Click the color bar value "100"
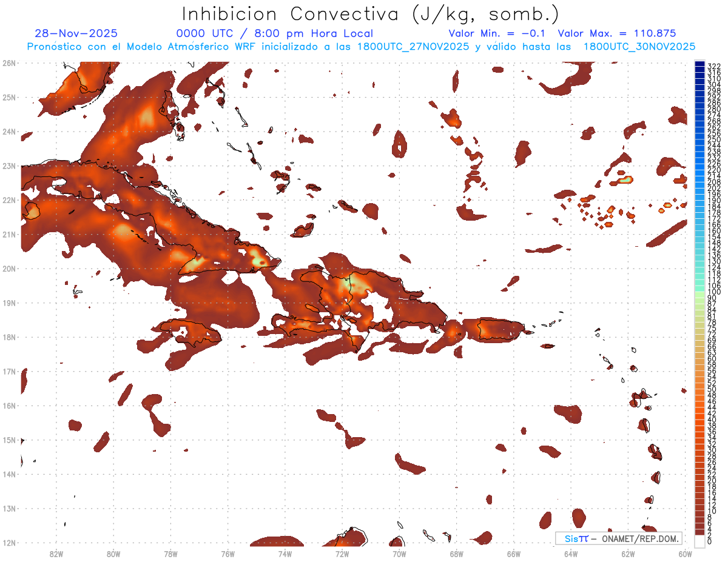The width and height of the screenshot is (728, 562). pos(714,292)
